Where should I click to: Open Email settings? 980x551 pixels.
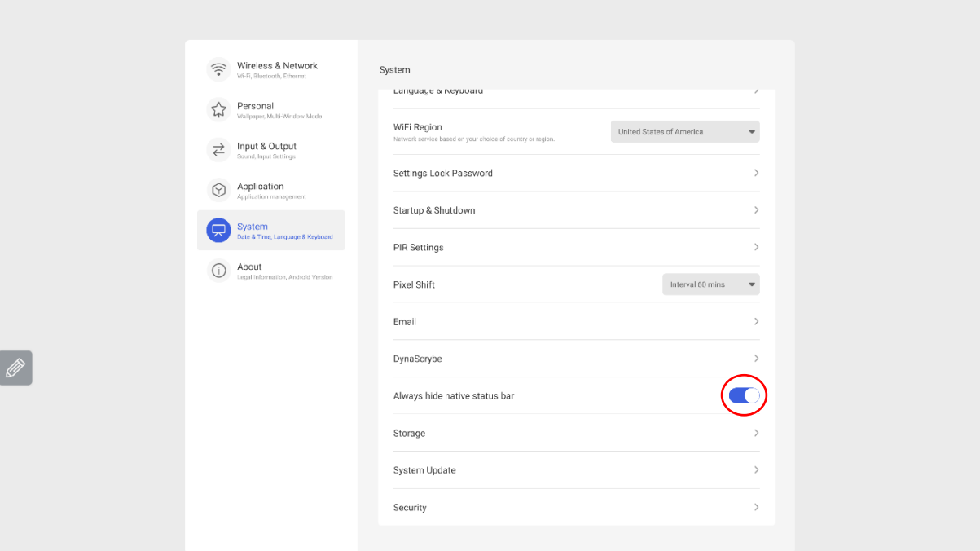[577, 321]
